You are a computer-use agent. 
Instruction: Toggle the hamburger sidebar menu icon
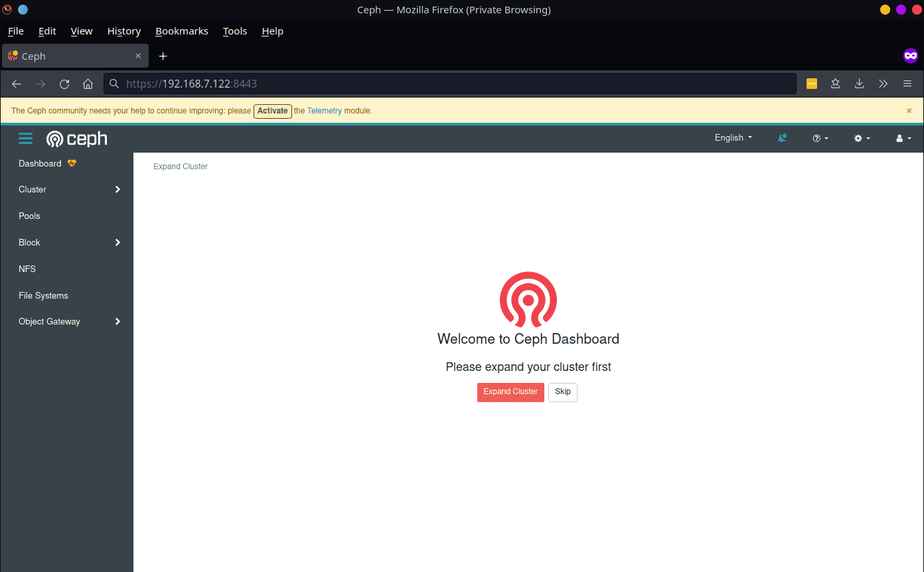[x=25, y=138]
